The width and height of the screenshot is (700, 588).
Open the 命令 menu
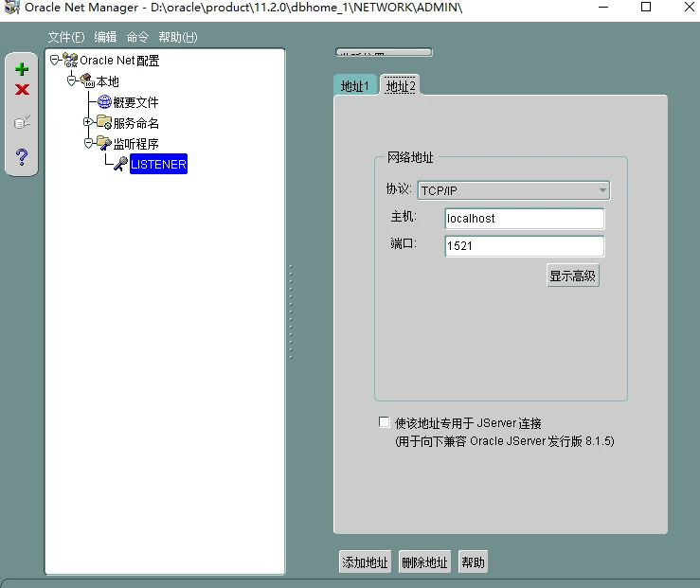coord(137,37)
